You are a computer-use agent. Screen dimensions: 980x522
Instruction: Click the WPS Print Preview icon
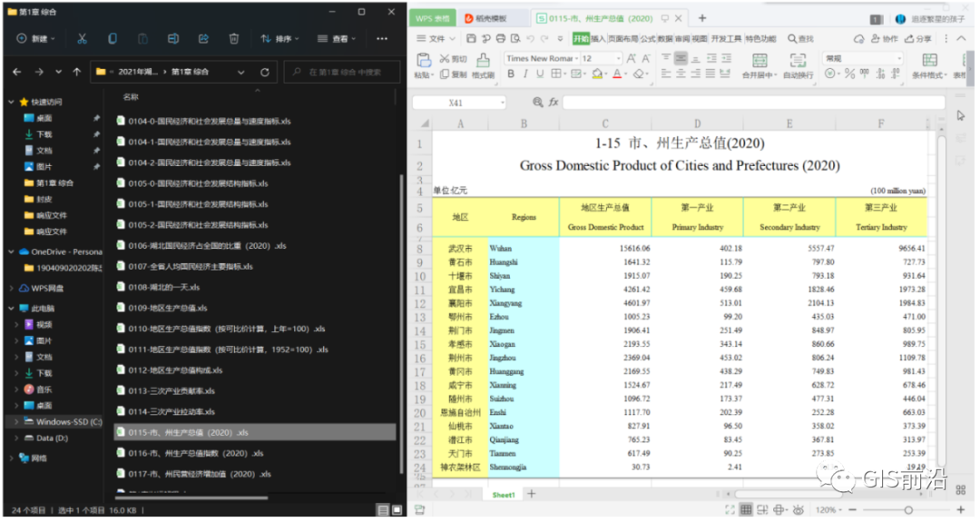click(515, 38)
